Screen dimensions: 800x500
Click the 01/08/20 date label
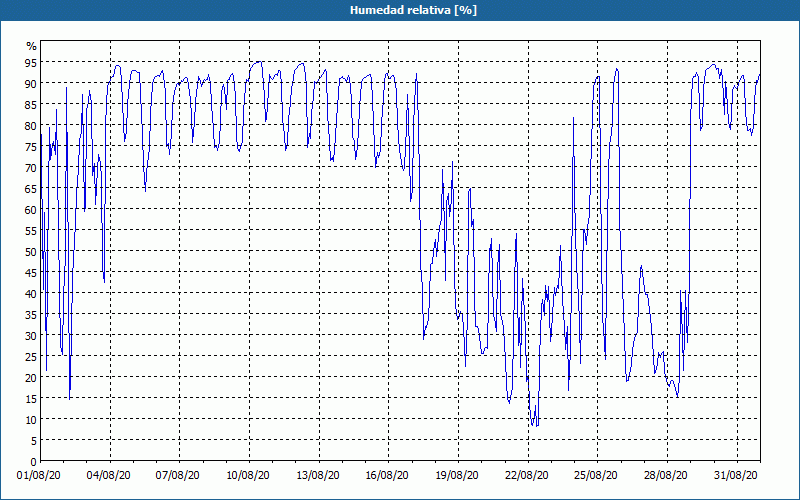(39, 476)
